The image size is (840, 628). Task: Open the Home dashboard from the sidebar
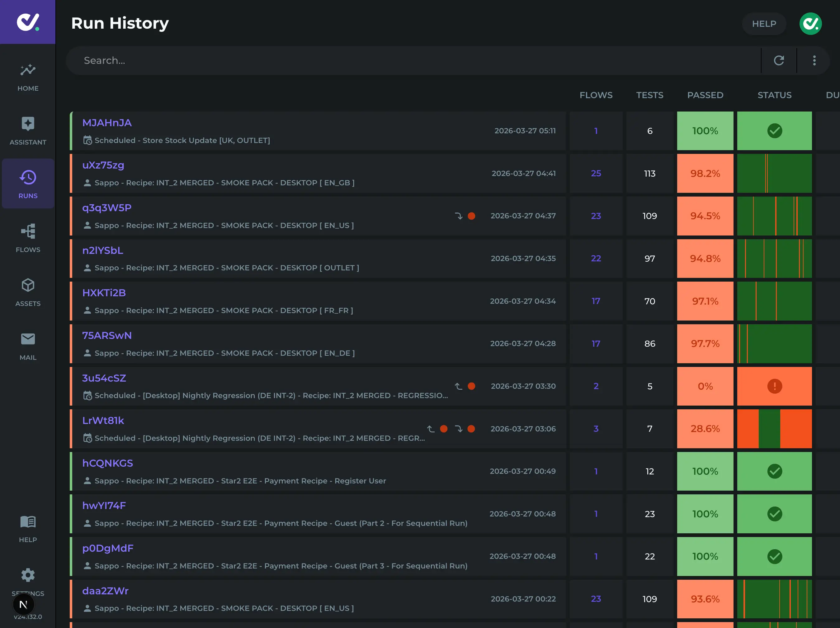(x=27, y=76)
